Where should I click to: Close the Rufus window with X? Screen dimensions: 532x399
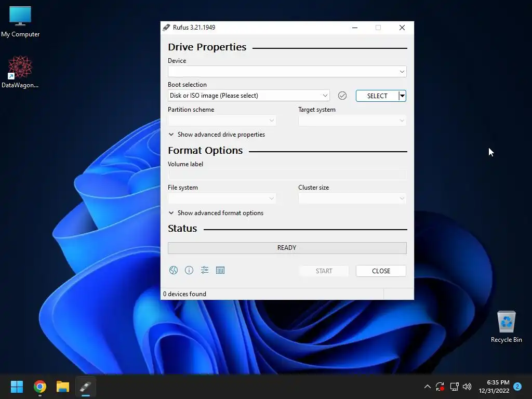[402, 28]
